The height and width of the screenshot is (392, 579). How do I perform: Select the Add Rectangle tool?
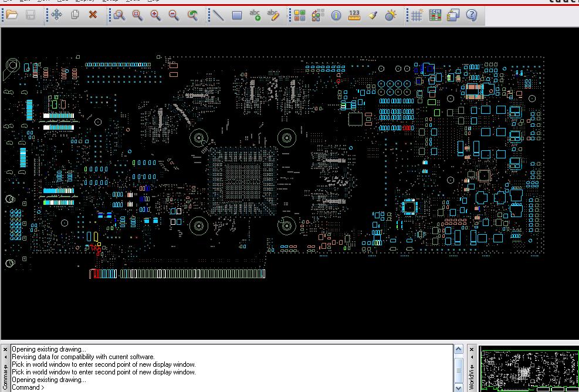(x=237, y=15)
